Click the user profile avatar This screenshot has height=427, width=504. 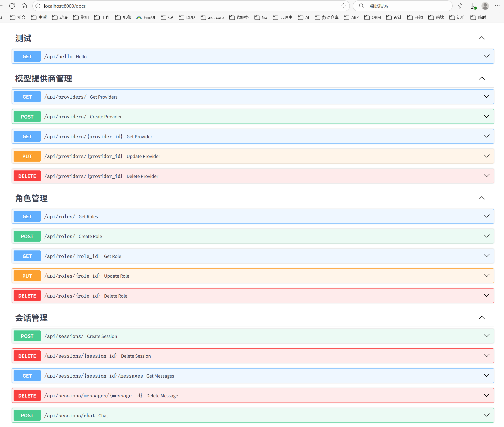pos(485,6)
